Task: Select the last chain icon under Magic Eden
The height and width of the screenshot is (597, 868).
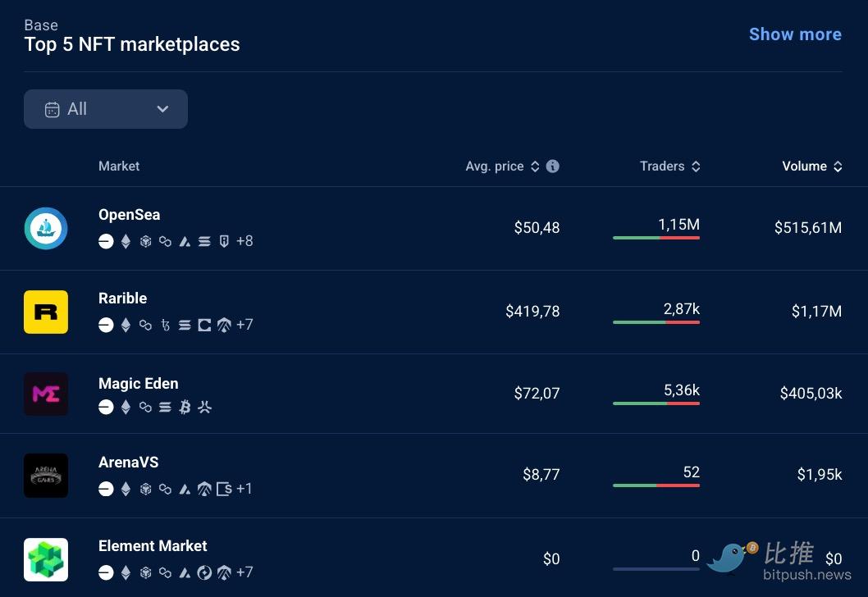Action: coord(204,408)
